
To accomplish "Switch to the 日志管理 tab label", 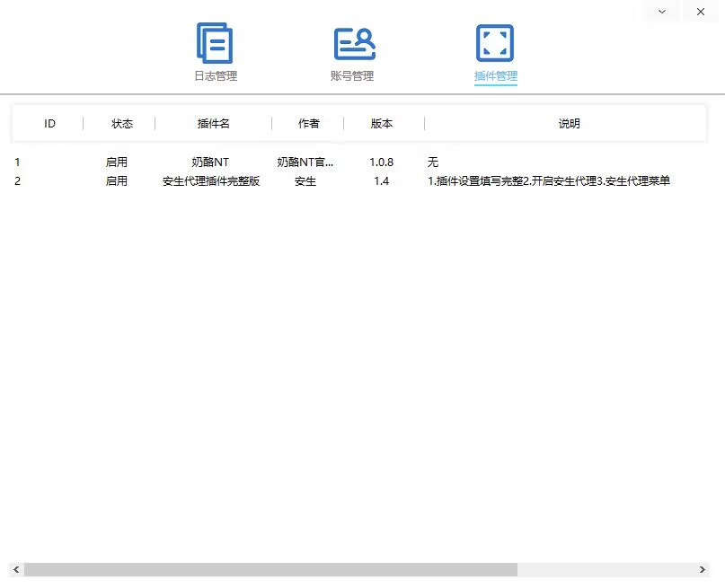I will click(x=216, y=76).
